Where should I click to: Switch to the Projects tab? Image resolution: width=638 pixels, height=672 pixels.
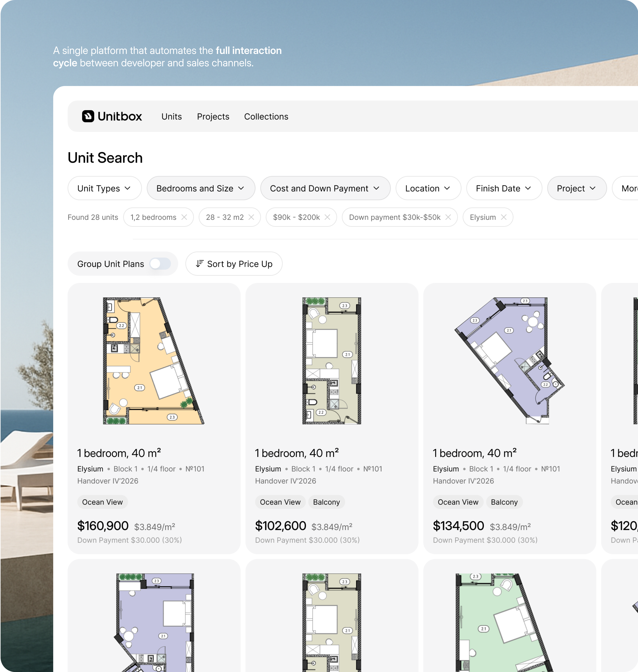point(213,117)
